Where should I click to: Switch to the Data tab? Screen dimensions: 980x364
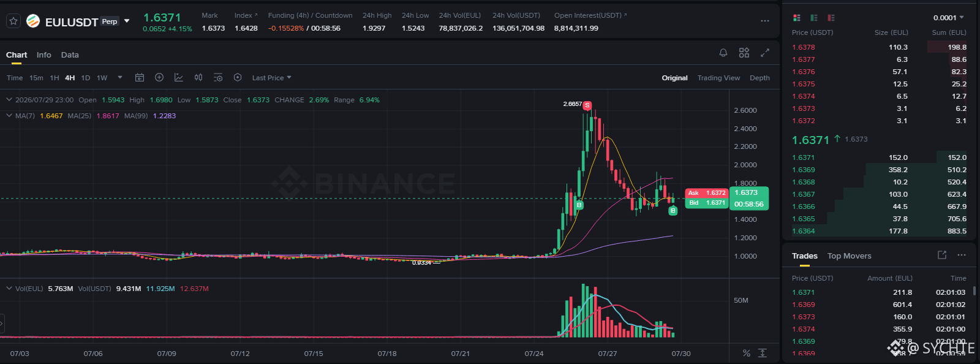pyautogui.click(x=70, y=55)
